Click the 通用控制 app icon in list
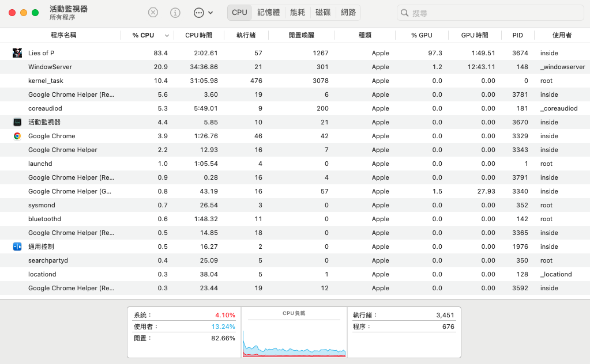 point(17,247)
